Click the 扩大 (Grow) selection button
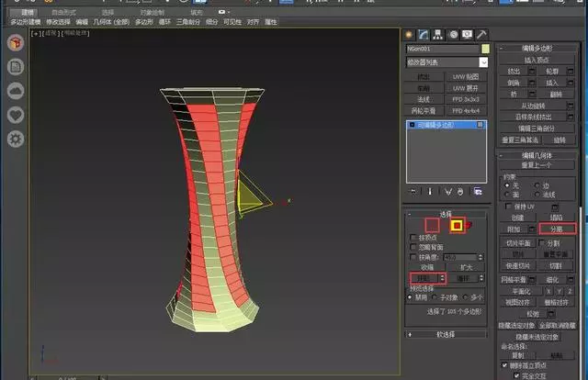This screenshot has width=588, height=380. pos(466,267)
